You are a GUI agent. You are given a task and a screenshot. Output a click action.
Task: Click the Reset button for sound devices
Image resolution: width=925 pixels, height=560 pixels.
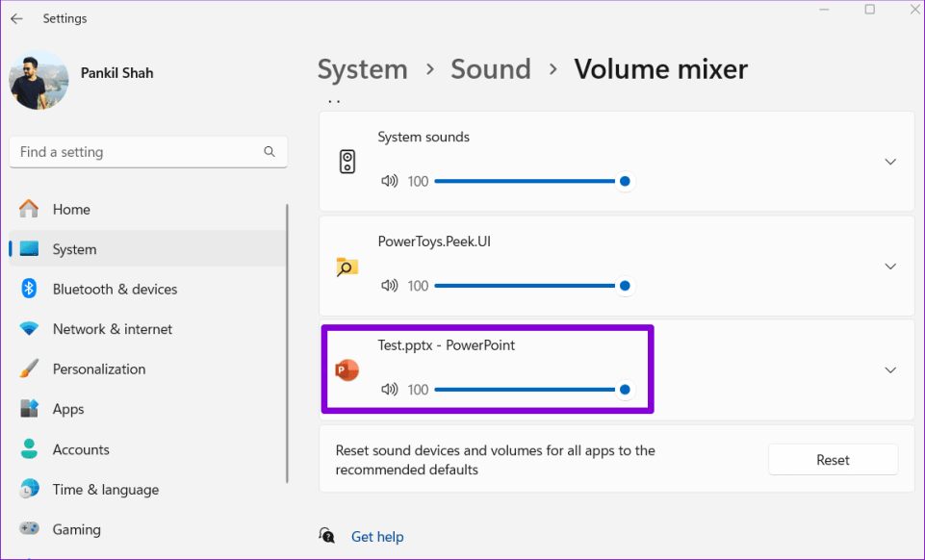click(833, 459)
